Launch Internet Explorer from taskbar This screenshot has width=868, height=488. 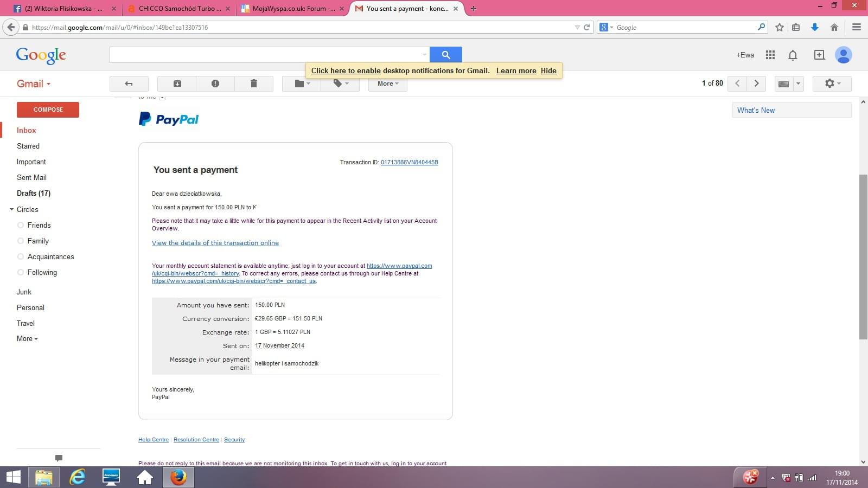[78, 477]
